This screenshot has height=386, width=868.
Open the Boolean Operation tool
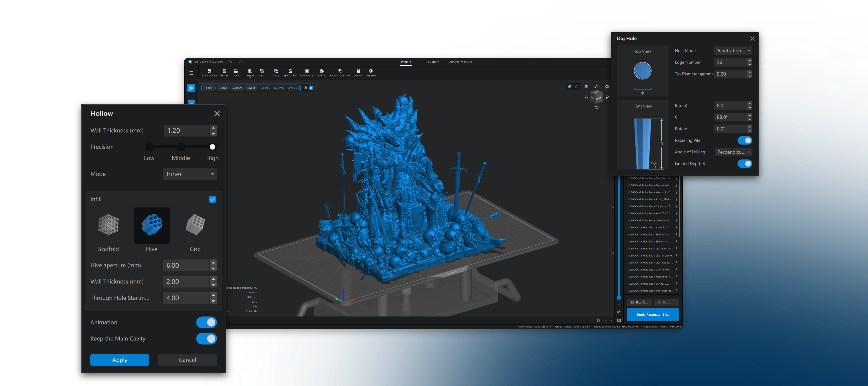340,73
